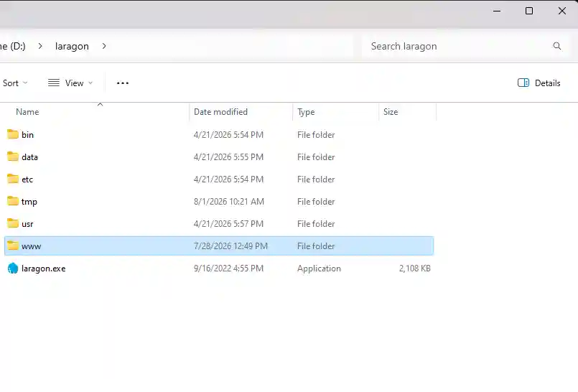The image size is (578, 392).
Task: Sort by Date modified column header
Action: [x=220, y=112]
